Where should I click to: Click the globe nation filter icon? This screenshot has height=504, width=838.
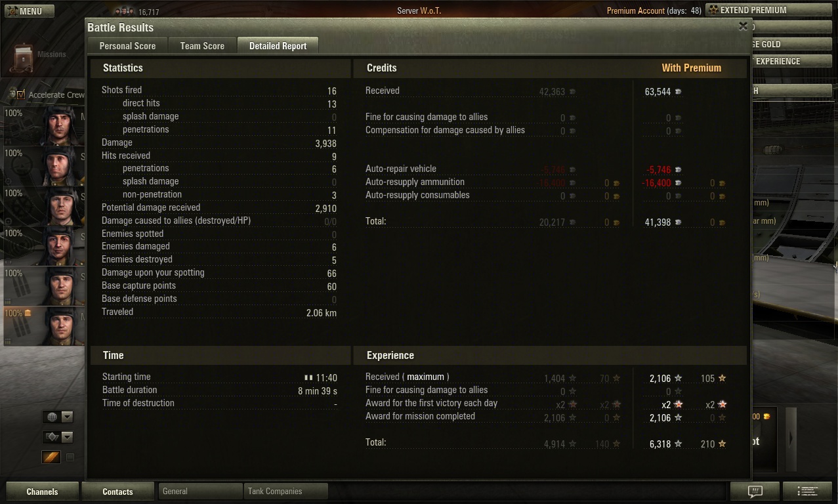[x=52, y=417]
